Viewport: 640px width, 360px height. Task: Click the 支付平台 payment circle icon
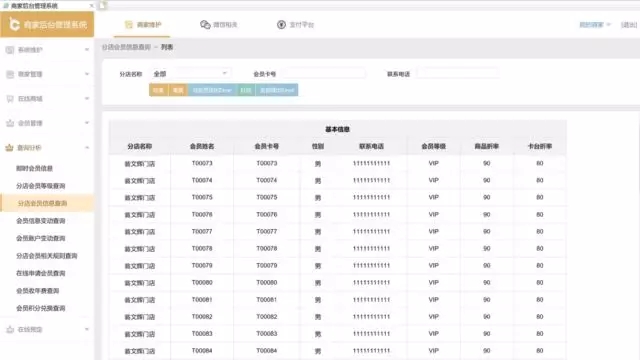coord(281,25)
